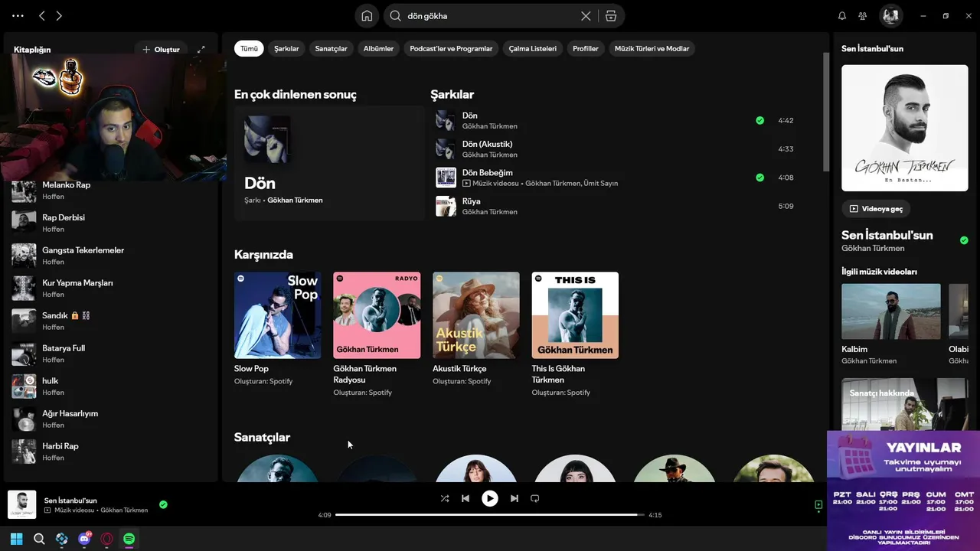This screenshot has height=551, width=980.
Task: Open the Gangsta Tekerlemeler playlist
Action: click(111, 256)
